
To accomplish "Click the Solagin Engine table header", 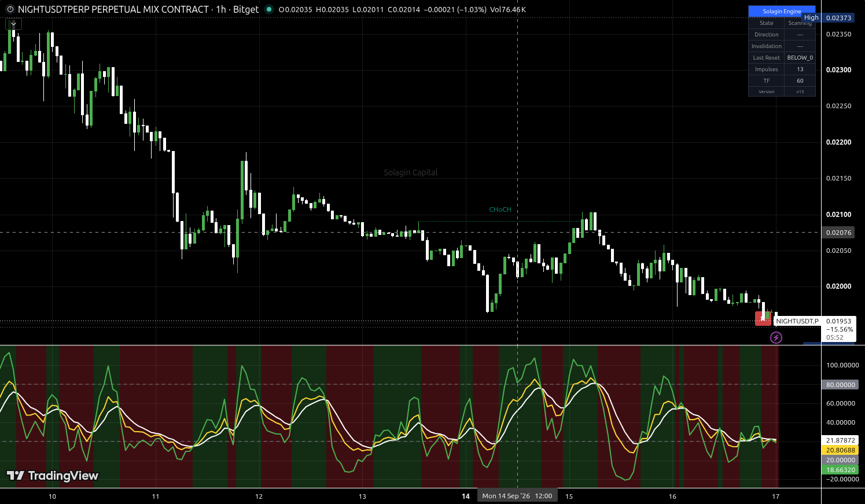I will click(782, 11).
